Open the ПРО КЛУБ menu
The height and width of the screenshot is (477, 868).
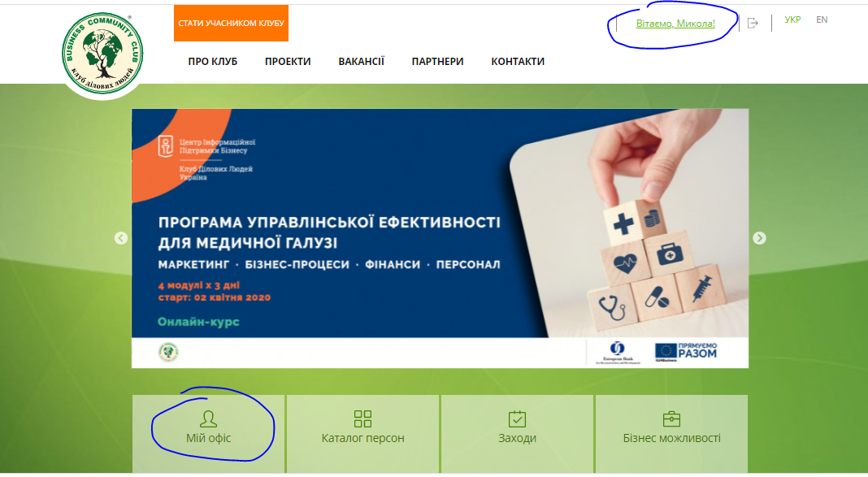point(213,62)
